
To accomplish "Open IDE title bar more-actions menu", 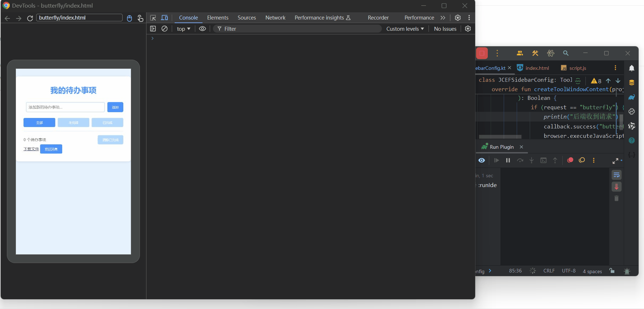I will pyautogui.click(x=497, y=53).
